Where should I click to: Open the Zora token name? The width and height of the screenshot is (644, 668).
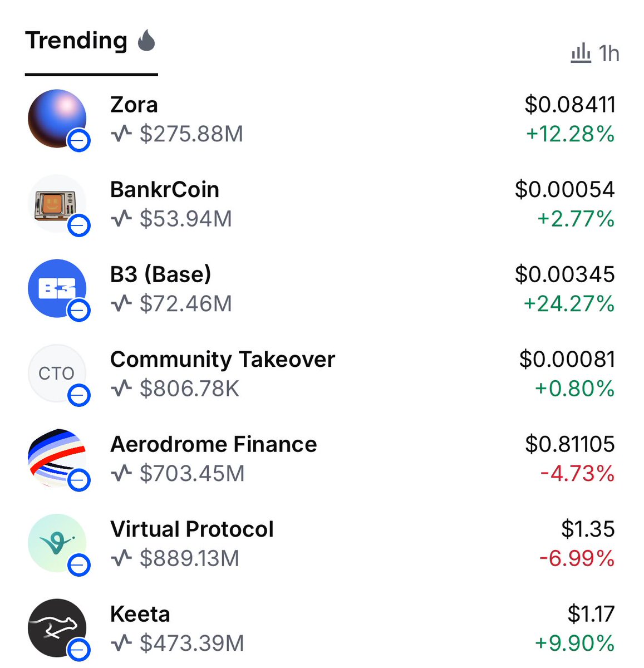[x=134, y=105]
